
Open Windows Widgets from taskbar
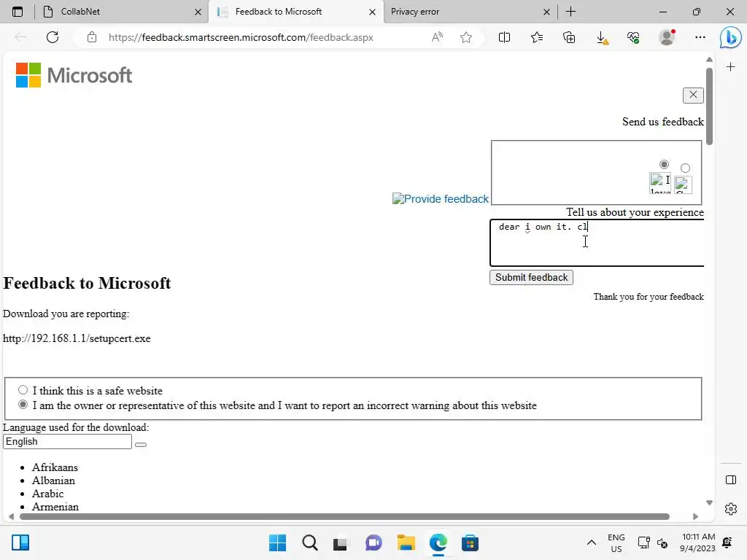tap(20, 542)
